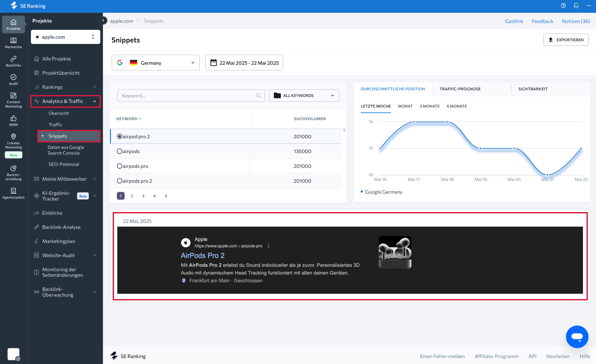Click the calendar icon in date picker
The width and height of the screenshot is (596, 364).
(x=213, y=63)
